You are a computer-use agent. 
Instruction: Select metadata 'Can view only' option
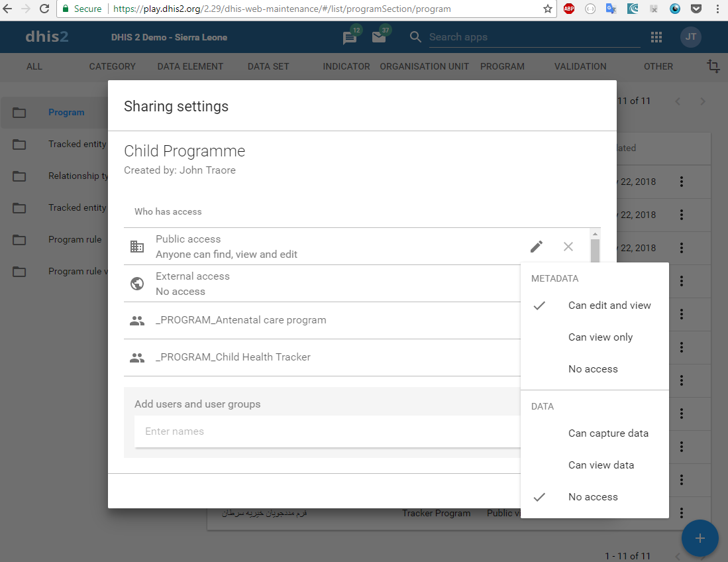600,337
